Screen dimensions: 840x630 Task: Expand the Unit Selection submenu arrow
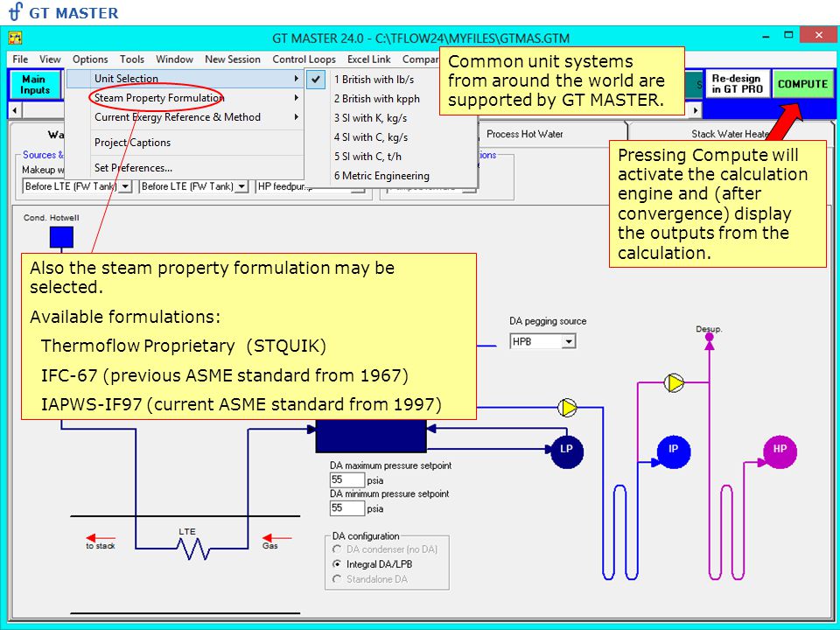click(297, 78)
